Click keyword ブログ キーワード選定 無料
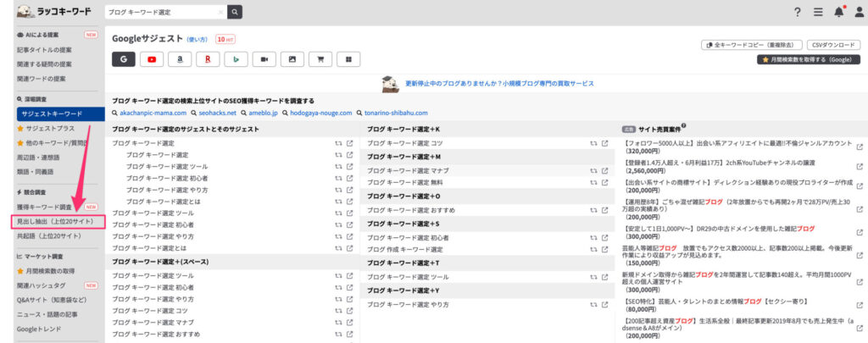The width and height of the screenshot is (868, 343). coord(404,182)
